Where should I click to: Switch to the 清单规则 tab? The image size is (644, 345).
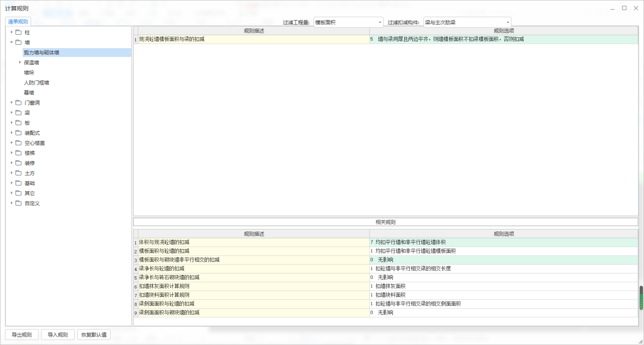pos(18,21)
